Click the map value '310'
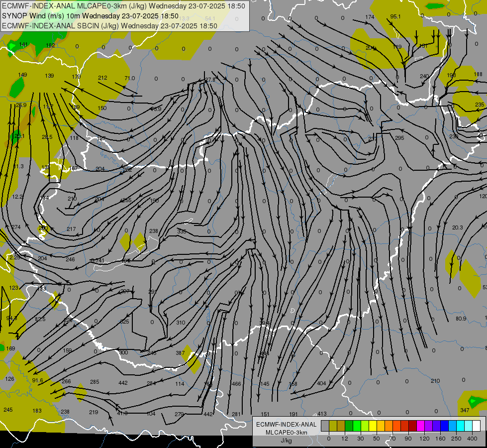487x448 pixels. (181, 323)
